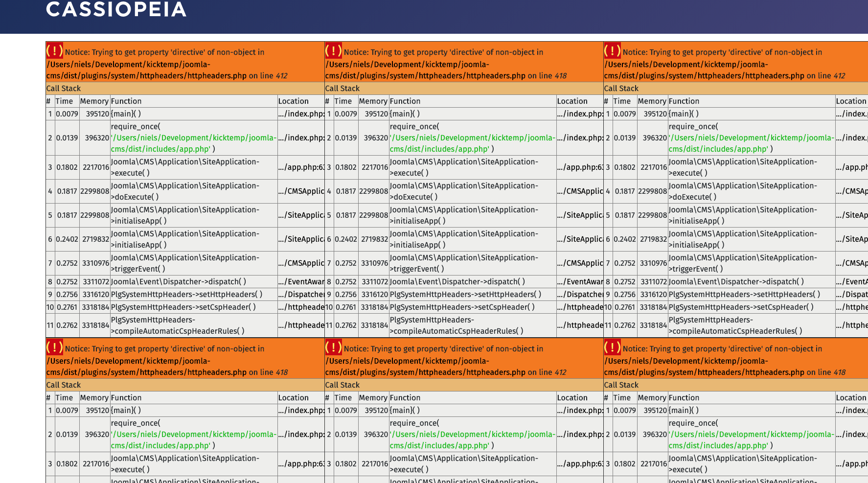Click 'PlgSystemHttpHeaders->setCspHeader( )' in top-left table
The height and width of the screenshot is (483, 868).
coord(183,307)
